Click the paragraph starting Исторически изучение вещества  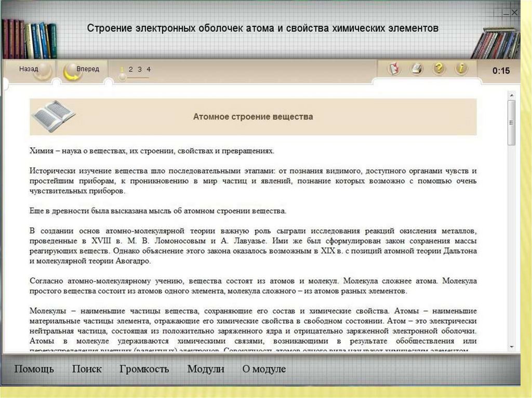click(253, 181)
